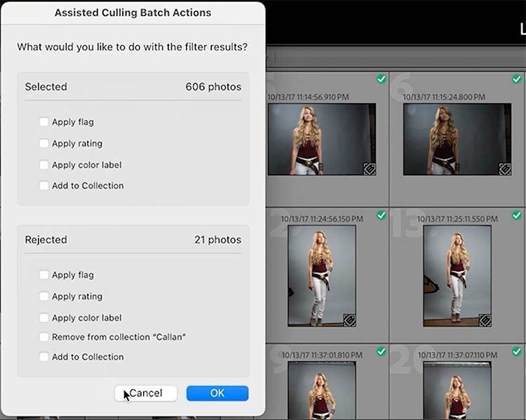Click badge icon on 11:24:56.150 PM thumbnail
Screen dimensions: 526x420
349,320
